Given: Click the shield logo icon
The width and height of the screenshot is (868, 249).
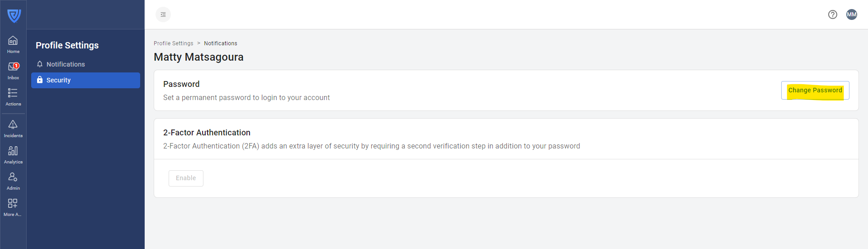Looking at the screenshot, I should pyautogui.click(x=14, y=16).
